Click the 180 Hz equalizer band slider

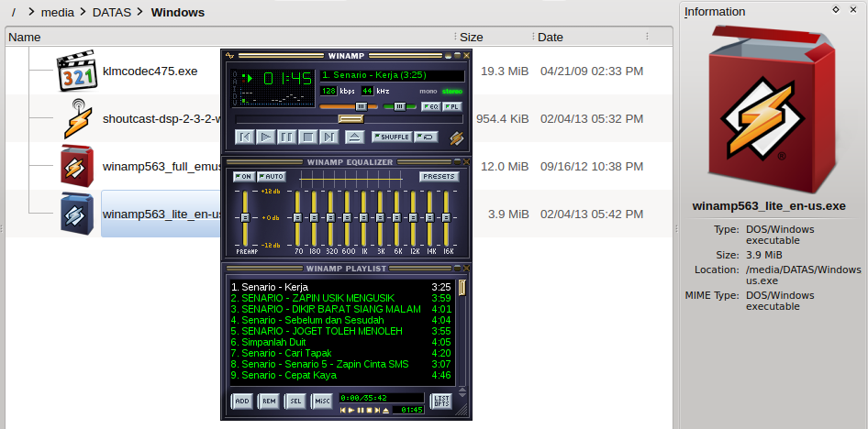[314, 218]
